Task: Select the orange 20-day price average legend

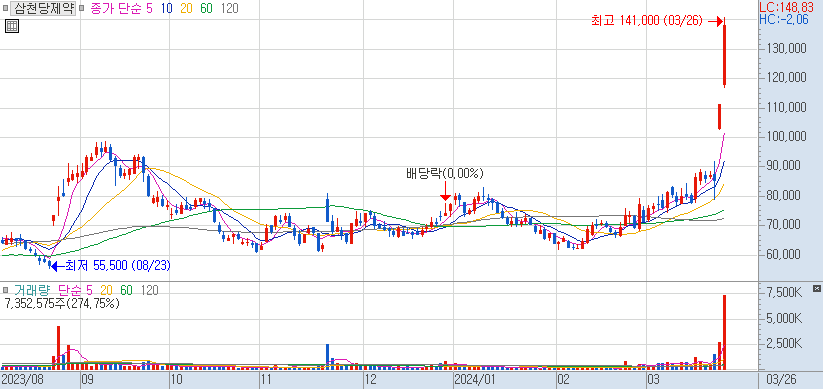Action: click(187, 9)
